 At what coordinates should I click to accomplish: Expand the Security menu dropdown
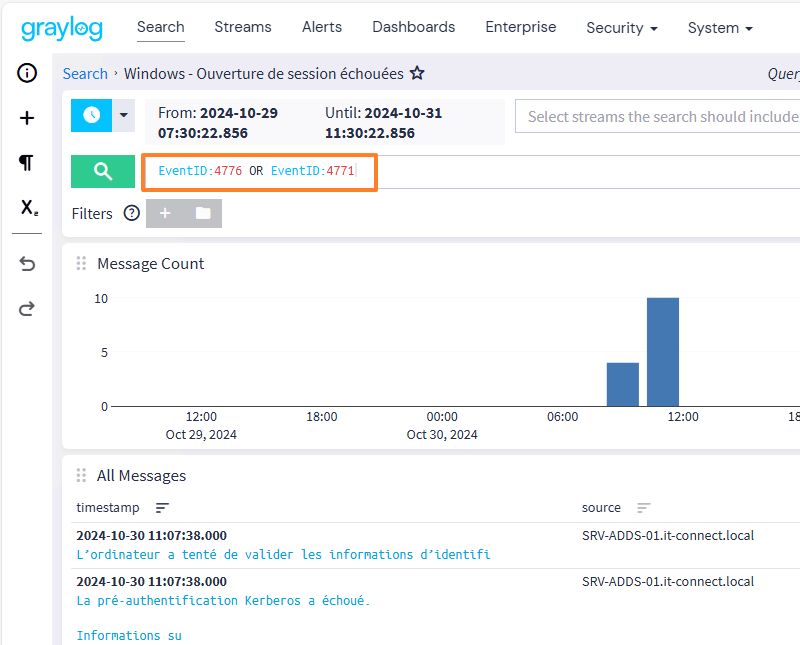621,28
